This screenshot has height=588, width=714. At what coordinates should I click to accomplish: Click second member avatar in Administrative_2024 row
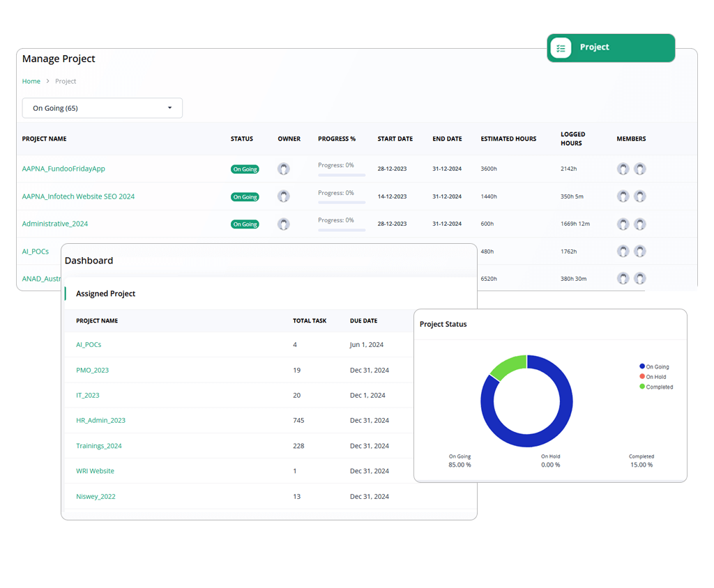(640, 224)
